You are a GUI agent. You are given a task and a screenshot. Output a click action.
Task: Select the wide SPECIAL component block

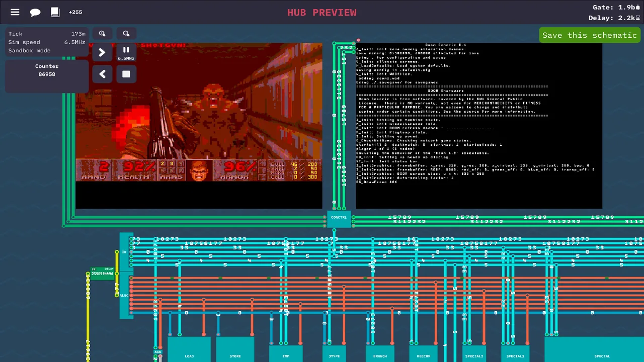pos(594,350)
